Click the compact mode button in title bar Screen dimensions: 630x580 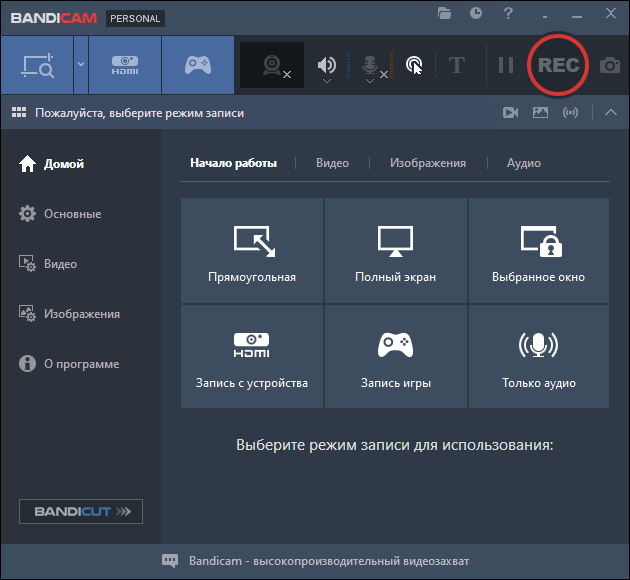click(x=545, y=17)
